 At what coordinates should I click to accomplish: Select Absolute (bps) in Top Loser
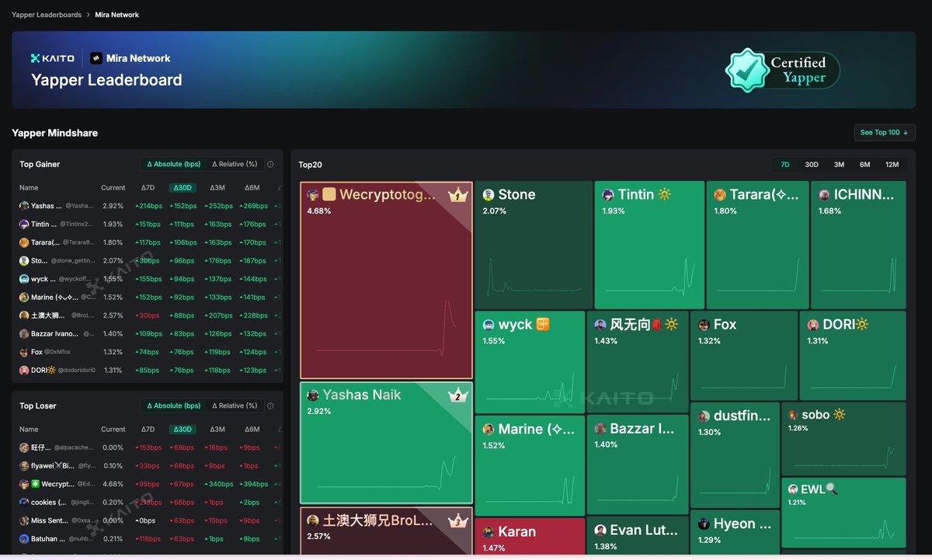point(173,405)
